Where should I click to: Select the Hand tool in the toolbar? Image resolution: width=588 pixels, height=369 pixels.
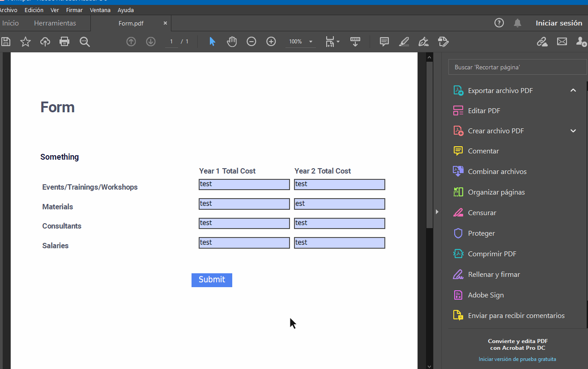pos(232,41)
